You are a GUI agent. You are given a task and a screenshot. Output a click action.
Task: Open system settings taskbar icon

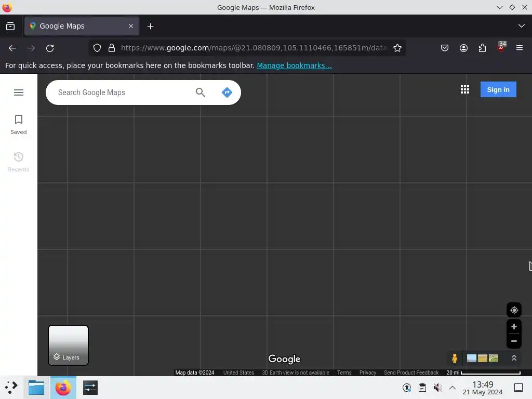[x=90, y=388]
